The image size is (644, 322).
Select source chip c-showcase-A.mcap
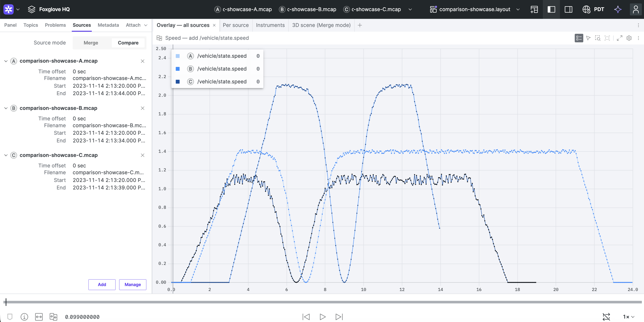[x=243, y=9]
